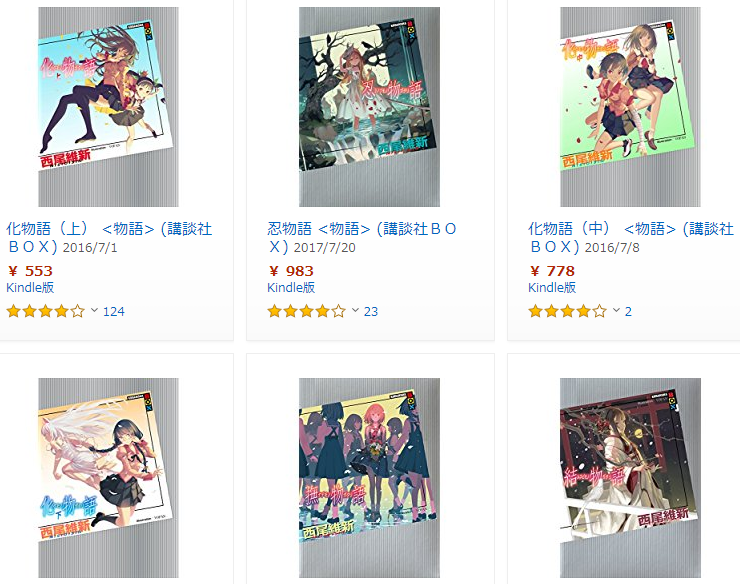Viewport: 740px width, 584px height.
Task: Open the 化物語（上） cover image
Action: [x=109, y=107]
